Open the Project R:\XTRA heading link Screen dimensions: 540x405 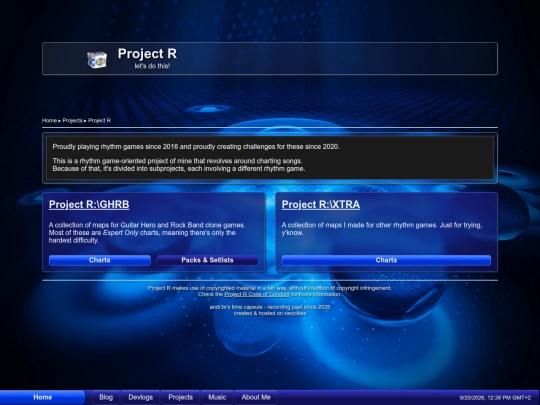click(321, 204)
